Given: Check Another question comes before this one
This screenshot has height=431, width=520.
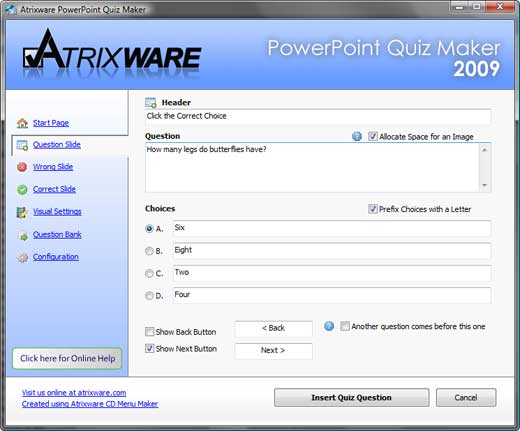Looking at the screenshot, I should [345, 326].
